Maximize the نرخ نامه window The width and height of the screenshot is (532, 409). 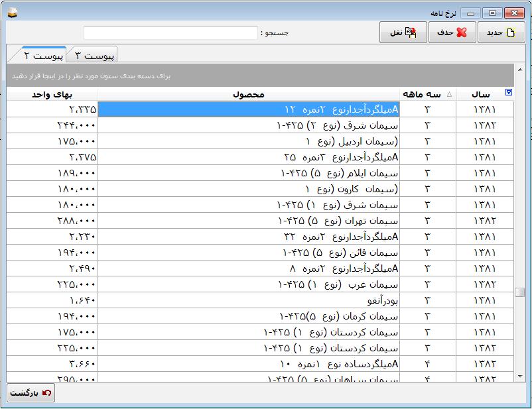[492, 13]
